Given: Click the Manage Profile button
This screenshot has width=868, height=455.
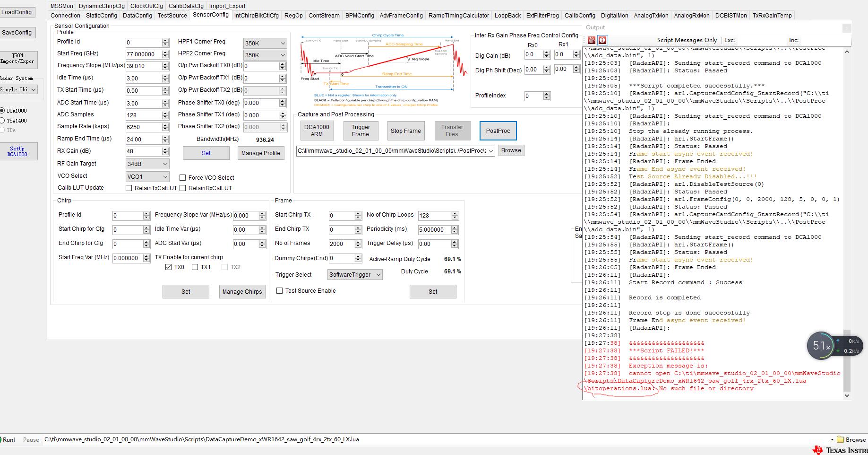Looking at the screenshot, I should pos(261,153).
